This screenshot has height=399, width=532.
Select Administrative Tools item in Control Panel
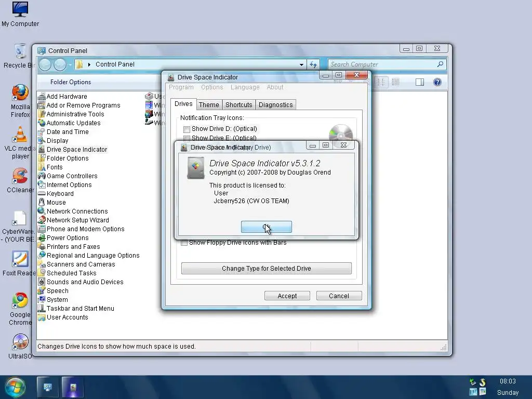pos(71,114)
